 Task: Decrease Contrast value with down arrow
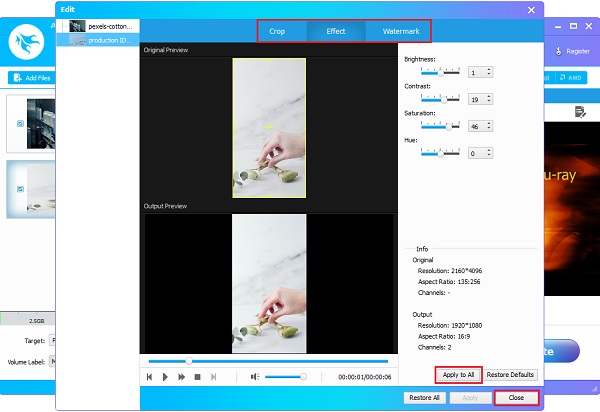tap(489, 102)
